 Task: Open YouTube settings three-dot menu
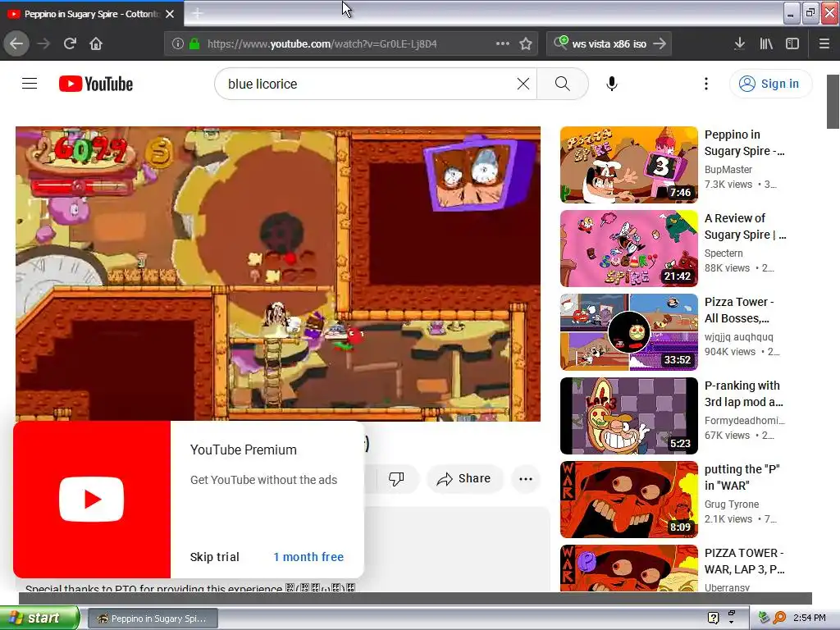coord(706,84)
